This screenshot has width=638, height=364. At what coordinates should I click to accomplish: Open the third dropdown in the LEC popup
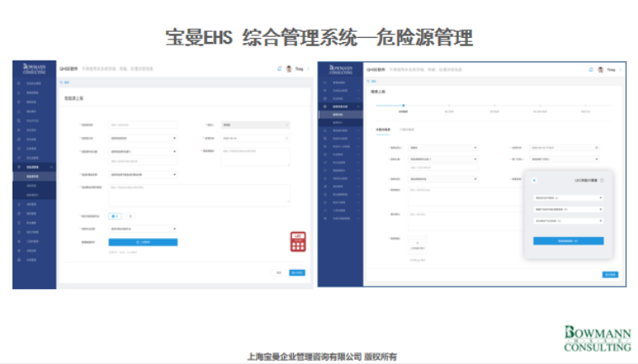coord(568,220)
